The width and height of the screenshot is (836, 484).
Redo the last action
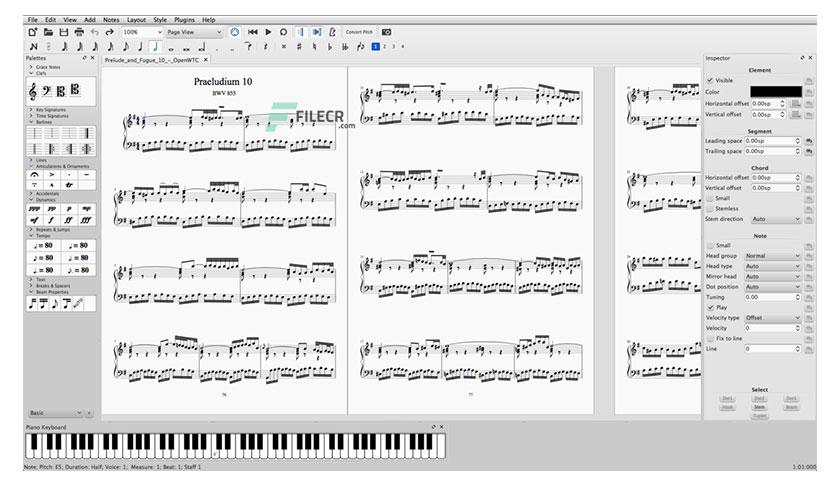pos(109,33)
